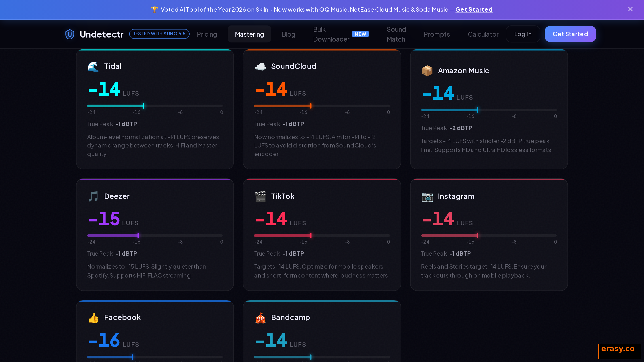The image size is (644, 362).
Task: Click the TikTok clapperboard icon
Action: tap(260, 196)
